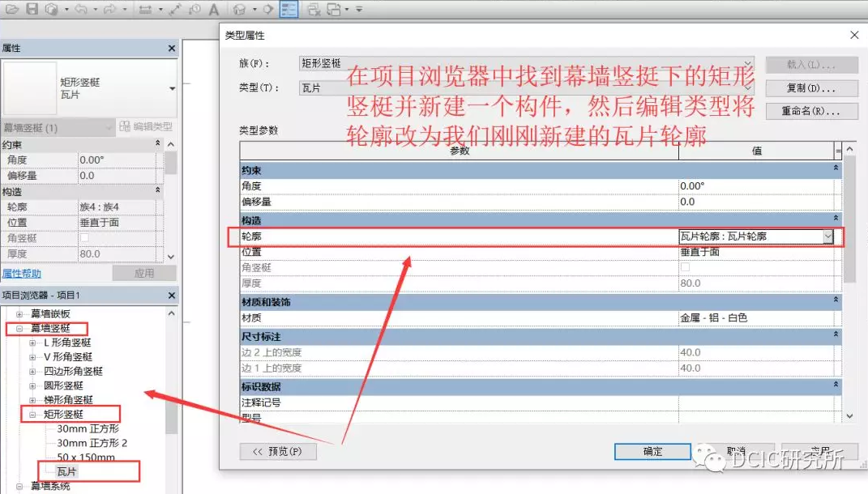Collapse the 构造 section in properties panel
The image size is (868, 494).
(x=158, y=191)
